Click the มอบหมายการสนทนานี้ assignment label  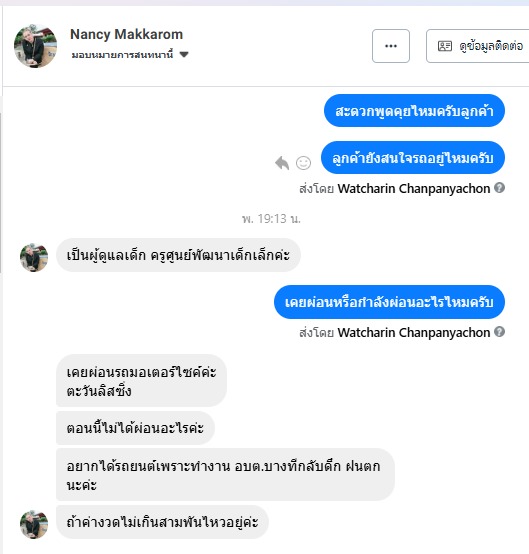click(123, 54)
